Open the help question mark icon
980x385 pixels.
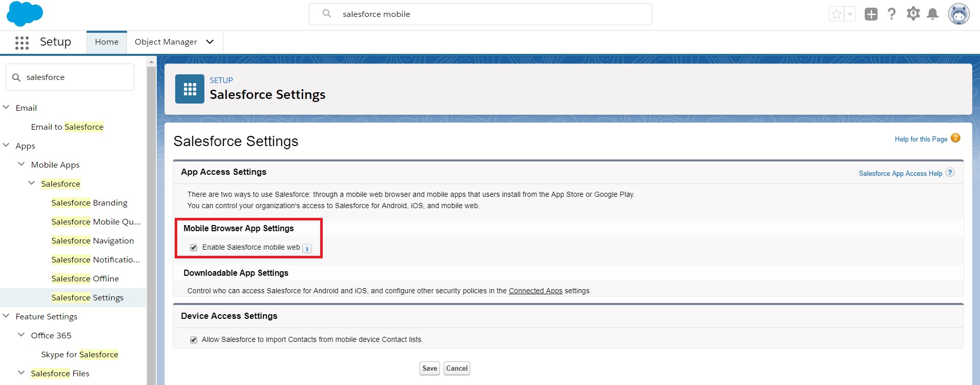tap(892, 14)
